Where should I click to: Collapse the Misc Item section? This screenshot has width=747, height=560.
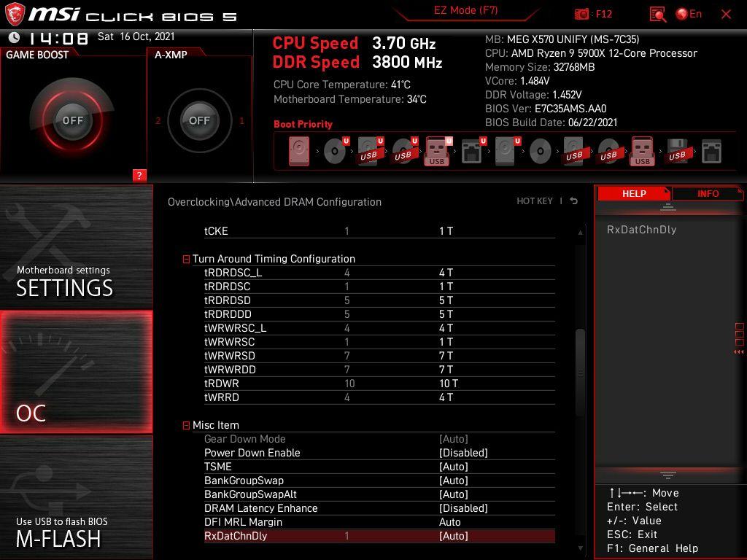click(x=186, y=425)
